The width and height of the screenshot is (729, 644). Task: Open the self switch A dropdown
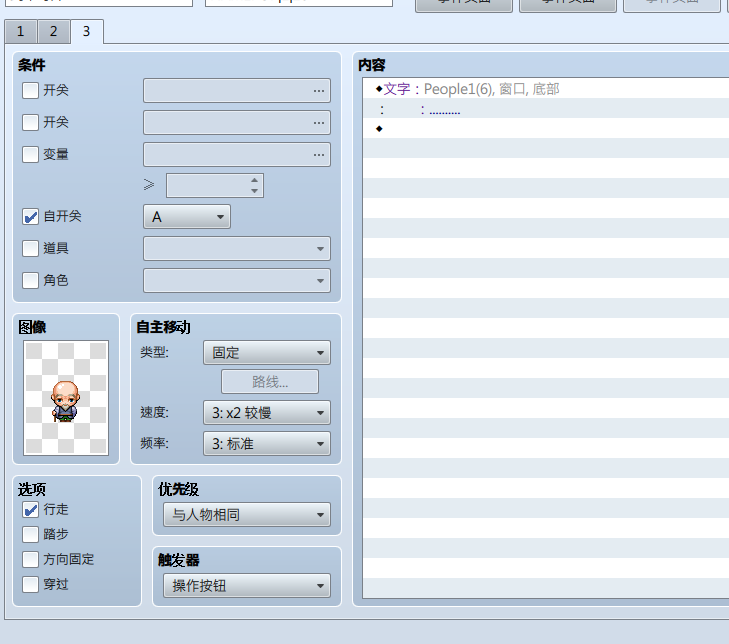tap(187, 217)
